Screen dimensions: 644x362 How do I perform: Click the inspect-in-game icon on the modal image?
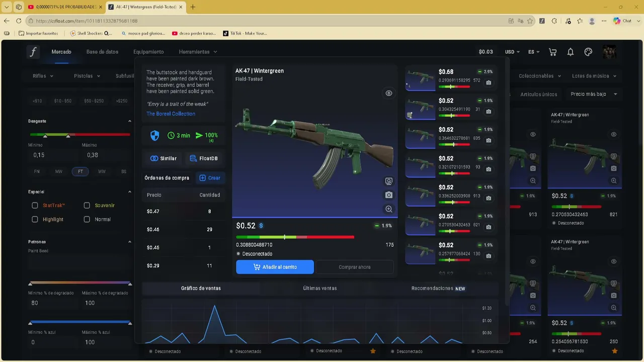click(388, 181)
